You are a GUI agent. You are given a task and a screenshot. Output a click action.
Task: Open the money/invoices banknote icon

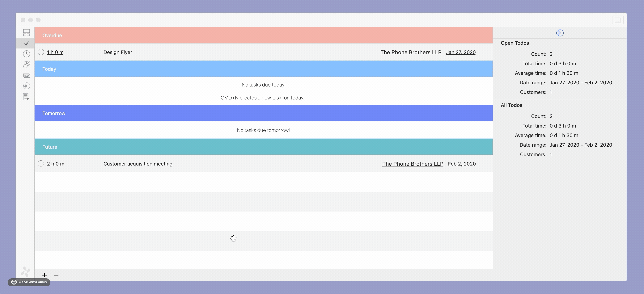click(x=27, y=75)
